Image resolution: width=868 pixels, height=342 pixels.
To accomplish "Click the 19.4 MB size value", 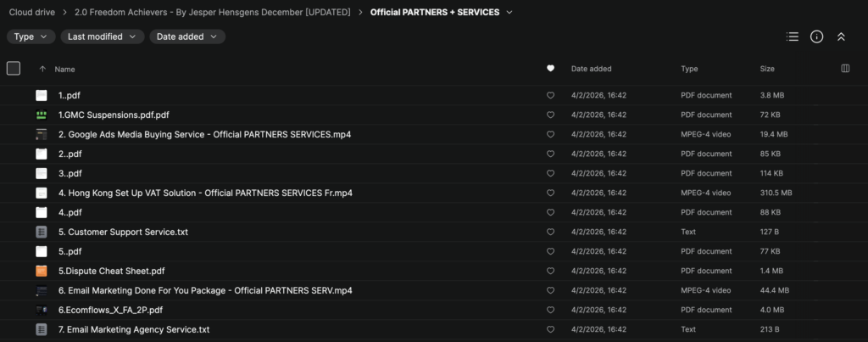I will click(774, 134).
